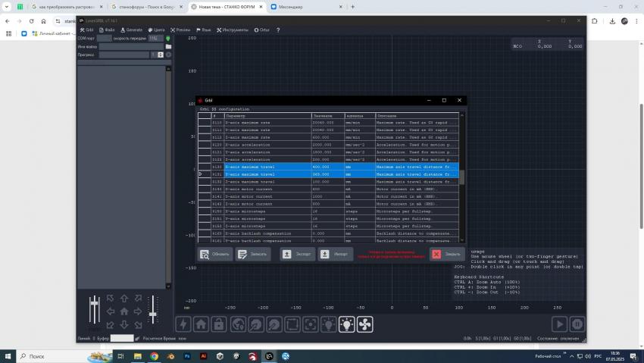Viewport: 644px width, 363px height.
Task: Click the jog home icon in arrow pad
Action: point(124,311)
